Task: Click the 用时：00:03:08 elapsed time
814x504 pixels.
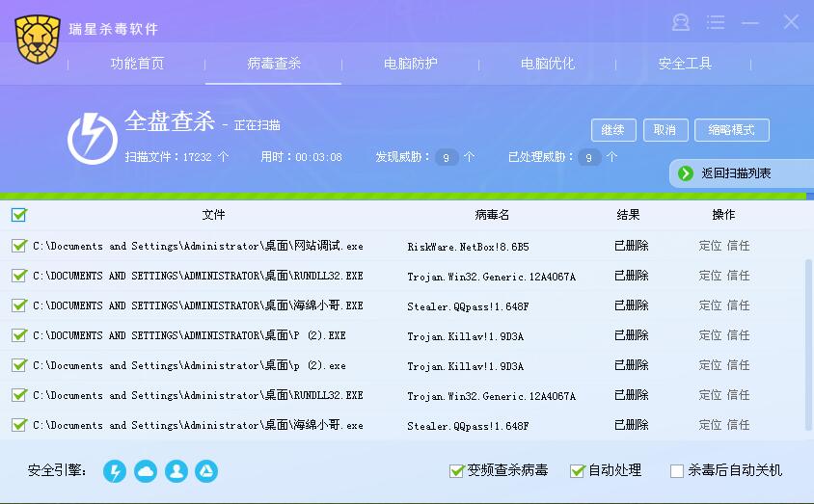Action: point(301,156)
